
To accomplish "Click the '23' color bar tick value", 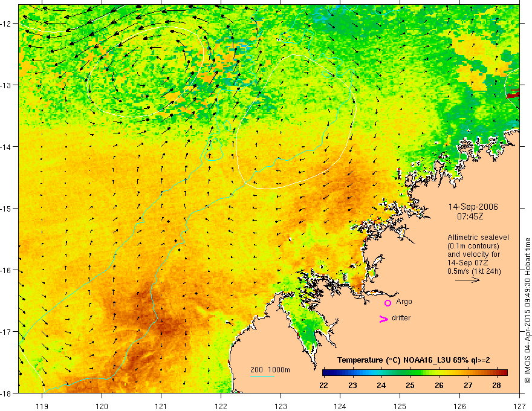I will pos(353,385).
